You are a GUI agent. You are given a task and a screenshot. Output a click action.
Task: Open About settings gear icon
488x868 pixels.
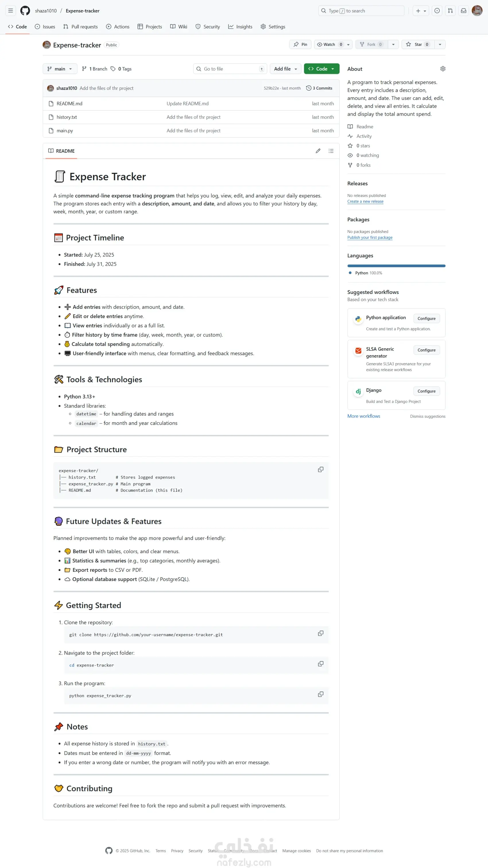pyautogui.click(x=443, y=69)
